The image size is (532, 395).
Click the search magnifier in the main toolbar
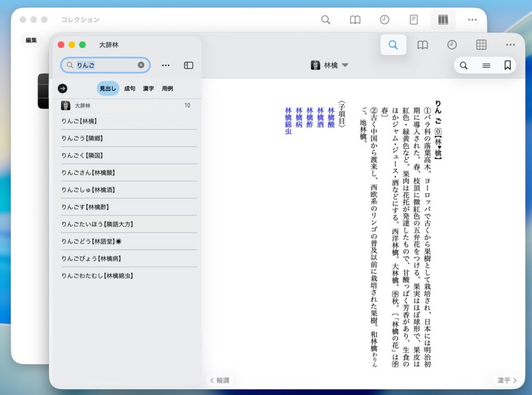393,45
